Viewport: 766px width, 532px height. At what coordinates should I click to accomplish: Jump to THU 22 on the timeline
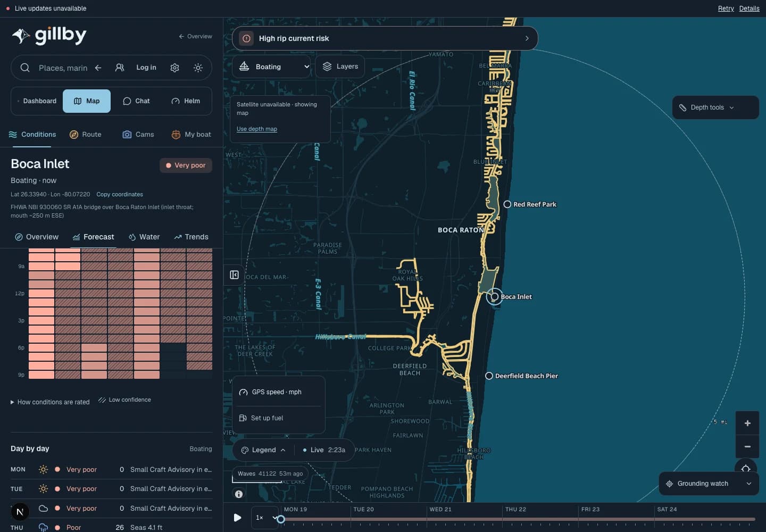(x=515, y=509)
